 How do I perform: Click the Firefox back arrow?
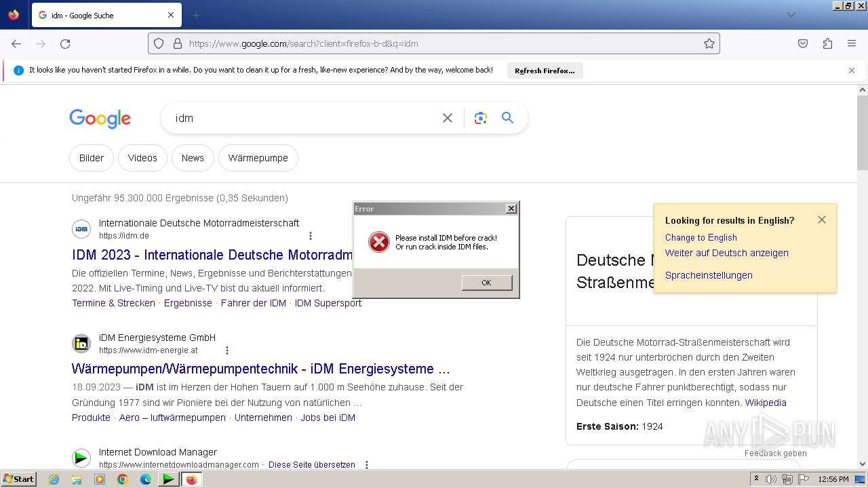tap(16, 43)
